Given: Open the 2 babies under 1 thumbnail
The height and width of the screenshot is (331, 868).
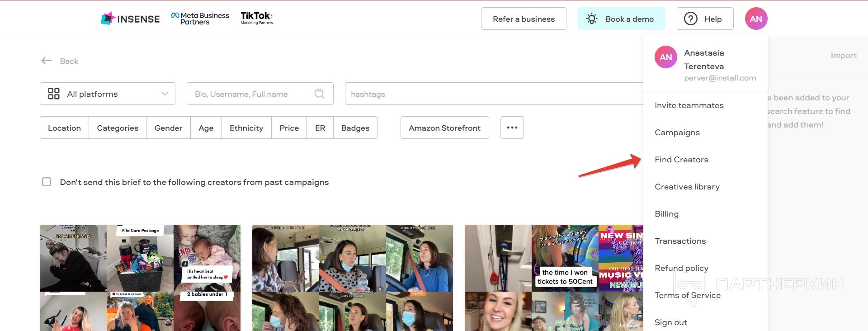Looking at the screenshot, I should (207, 311).
